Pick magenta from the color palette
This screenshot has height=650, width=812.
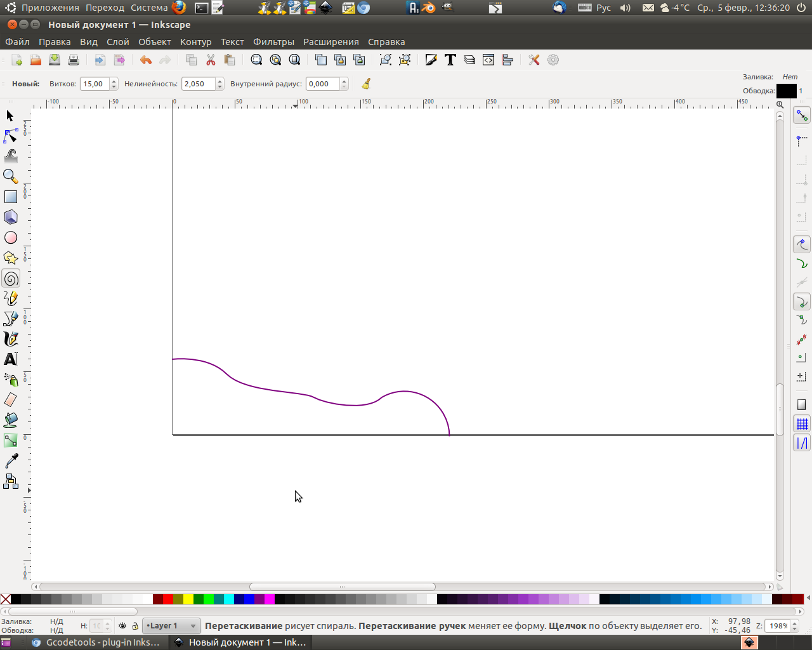click(x=270, y=599)
